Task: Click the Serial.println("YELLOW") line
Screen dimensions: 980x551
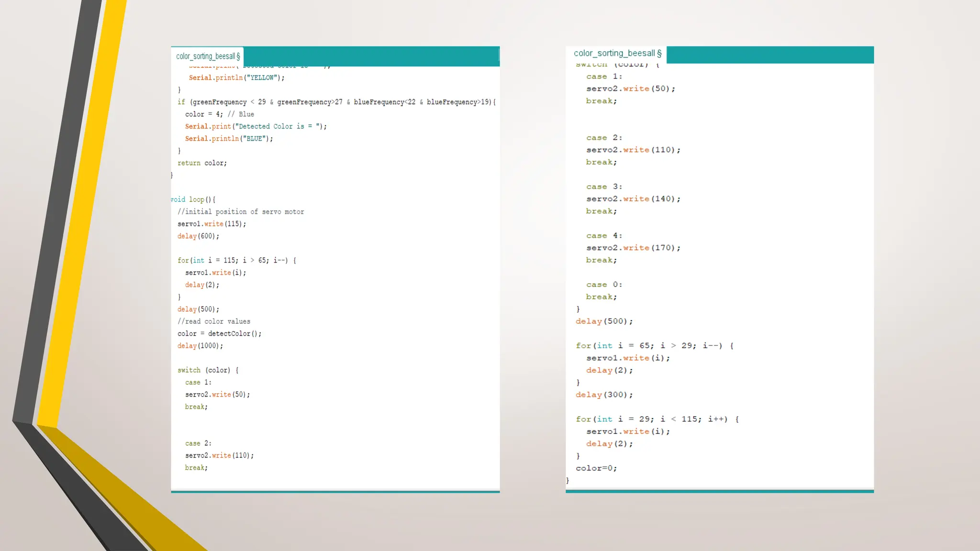Action: click(x=236, y=77)
